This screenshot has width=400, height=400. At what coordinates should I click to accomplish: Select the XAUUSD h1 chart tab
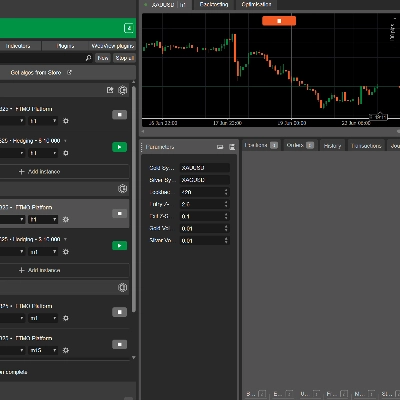click(165, 4)
